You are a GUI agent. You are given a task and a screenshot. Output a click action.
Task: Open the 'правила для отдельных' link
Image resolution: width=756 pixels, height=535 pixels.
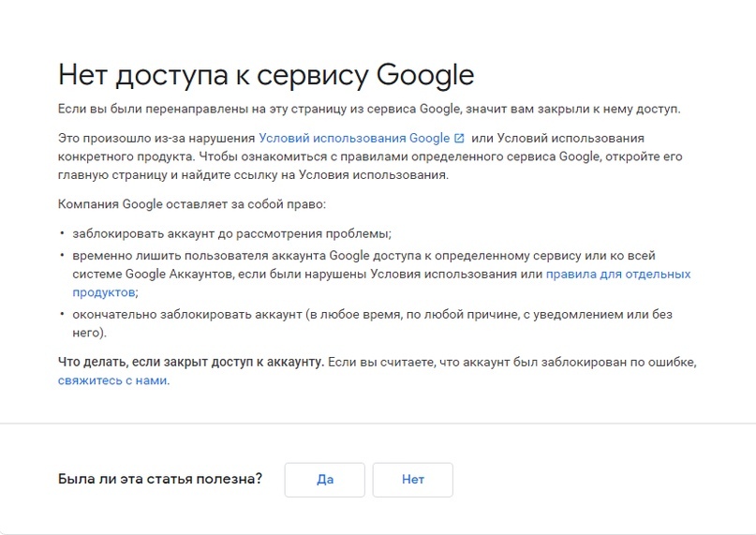618,274
